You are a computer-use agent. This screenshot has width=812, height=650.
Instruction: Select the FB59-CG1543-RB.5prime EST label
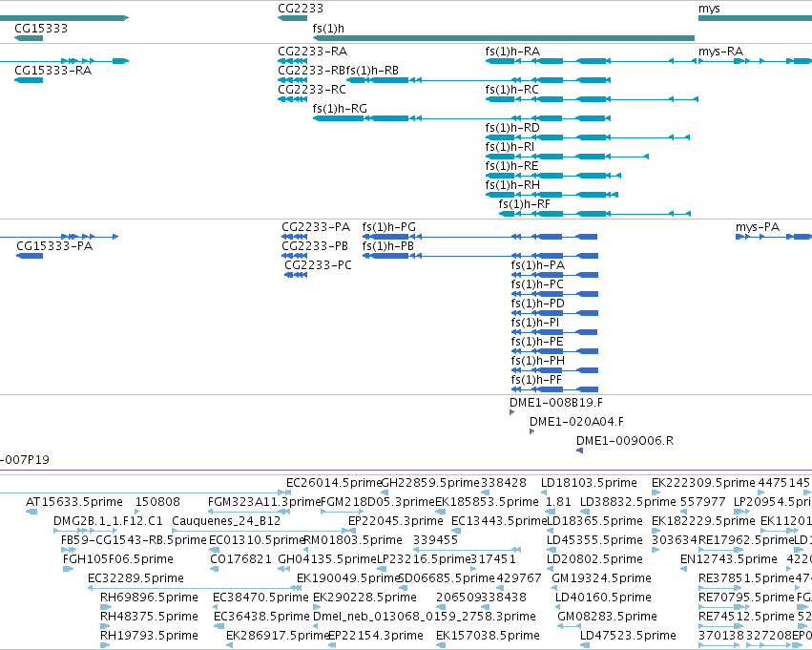click(x=134, y=540)
